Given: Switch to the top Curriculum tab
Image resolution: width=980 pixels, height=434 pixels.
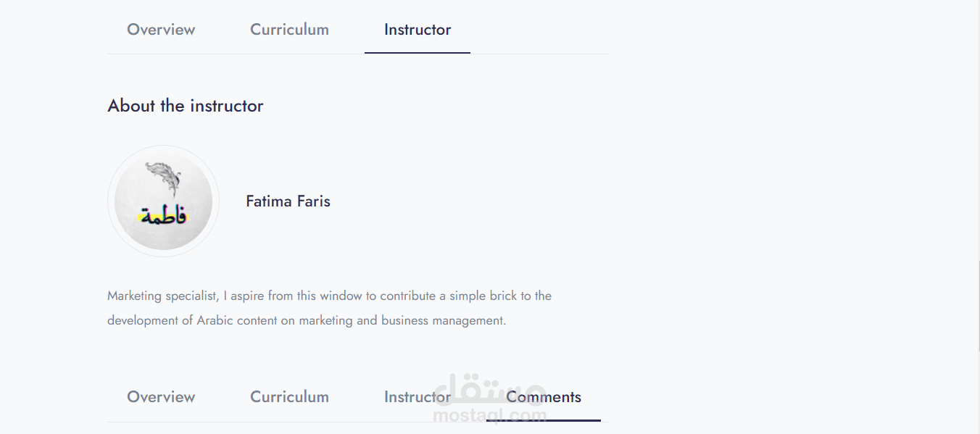Looking at the screenshot, I should [x=289, y=30].
